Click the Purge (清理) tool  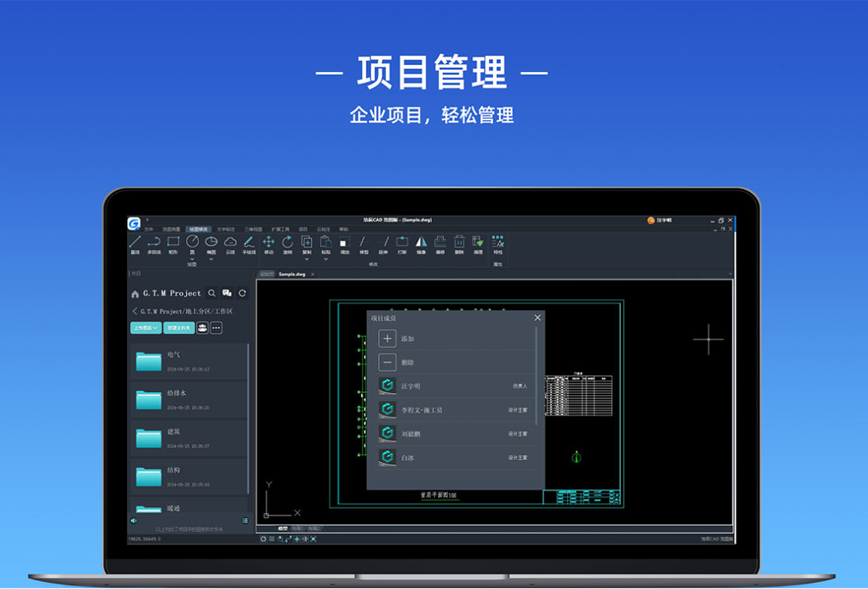pyautogui.click(x=477, y=244)
